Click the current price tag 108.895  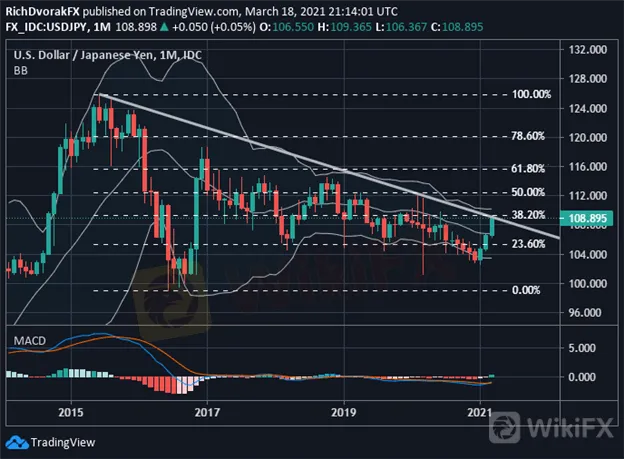click(587, 218)
